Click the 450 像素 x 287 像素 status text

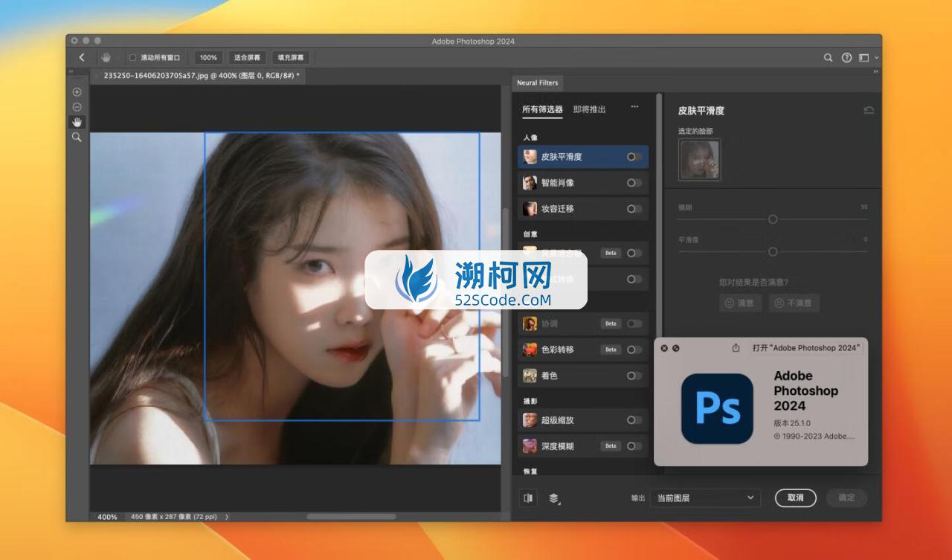[x=175, y=517]
